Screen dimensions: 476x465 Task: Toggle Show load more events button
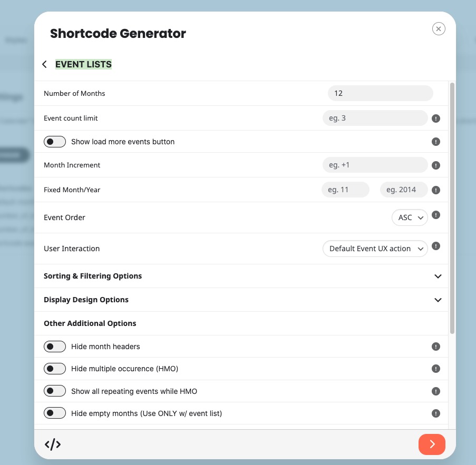tap(55, 142)
